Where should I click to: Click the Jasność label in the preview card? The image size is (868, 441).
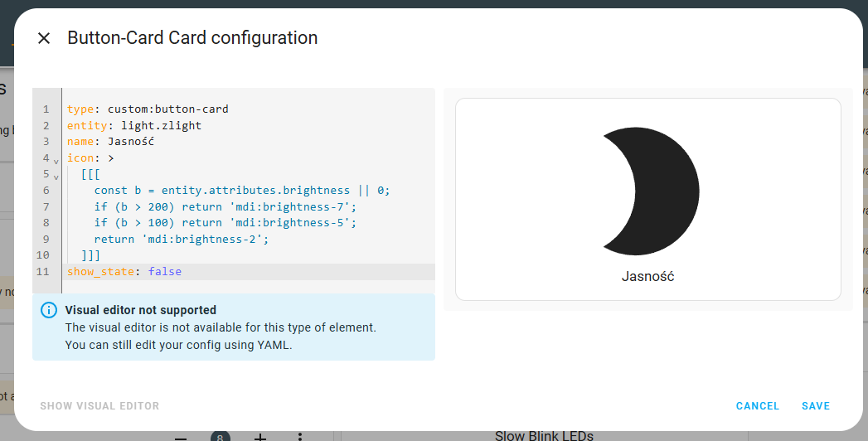coord(647,277)
